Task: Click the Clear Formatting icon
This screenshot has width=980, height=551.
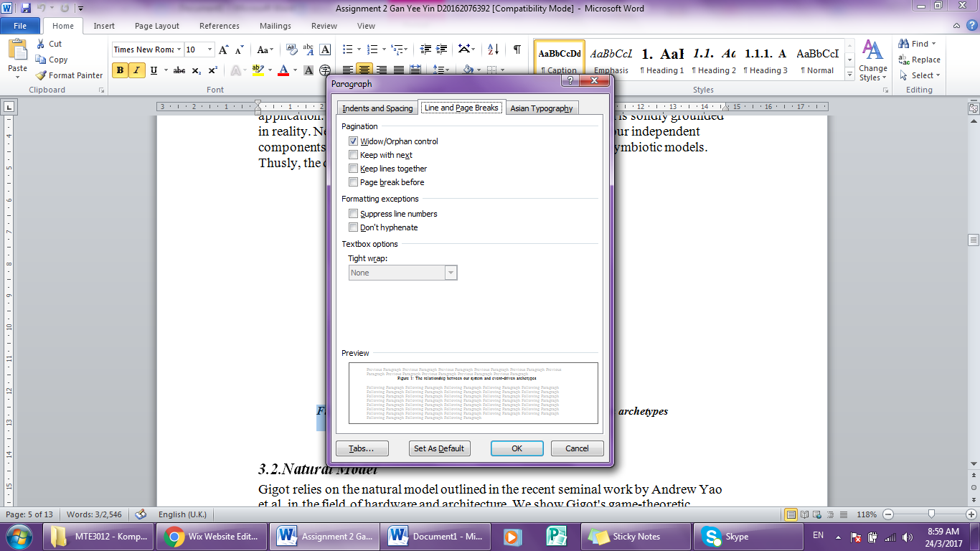Action: tap(292, 50)
